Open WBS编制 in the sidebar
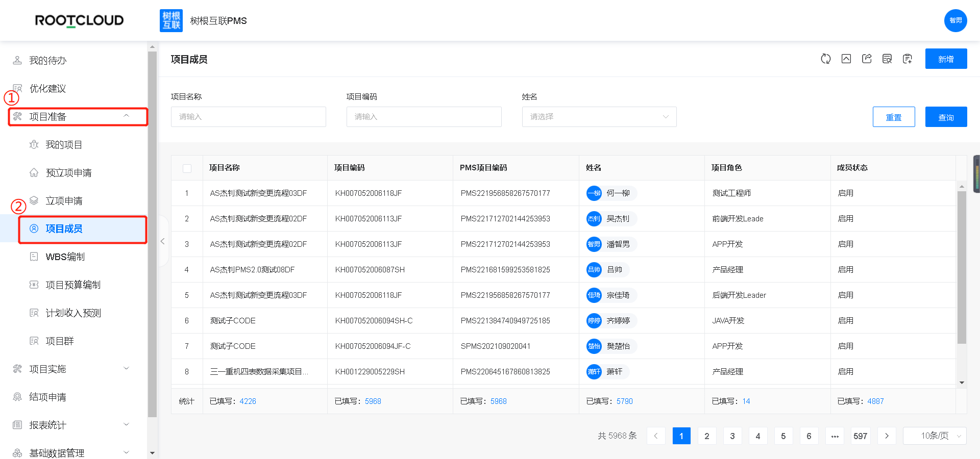980x459 pixels. point(65,257)
